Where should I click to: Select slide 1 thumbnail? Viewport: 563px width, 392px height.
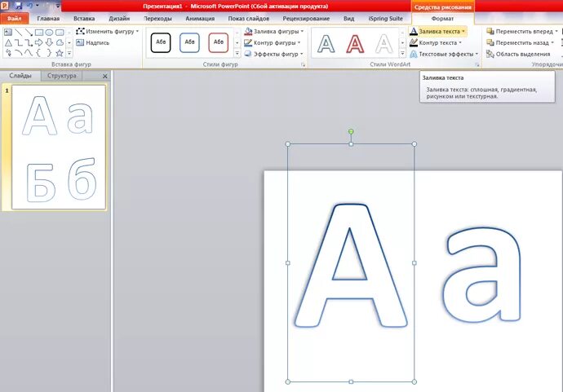pyautogui.click(x=59, y=147)
